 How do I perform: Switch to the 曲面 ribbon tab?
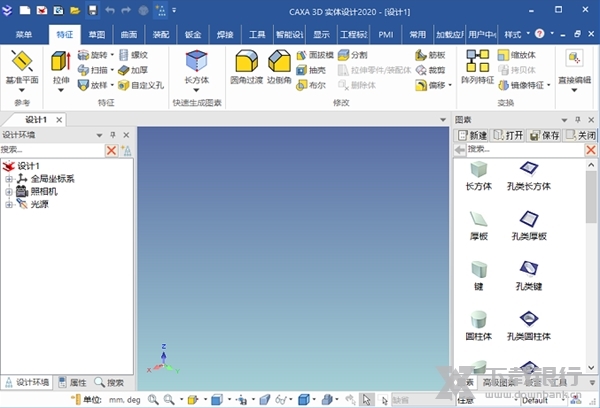click(x=129, y=35)
